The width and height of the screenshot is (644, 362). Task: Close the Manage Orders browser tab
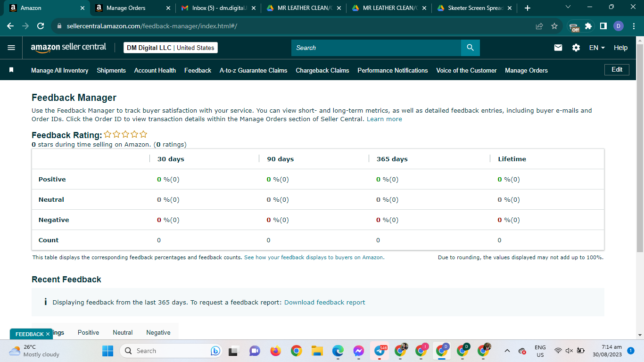coord(169,8)
